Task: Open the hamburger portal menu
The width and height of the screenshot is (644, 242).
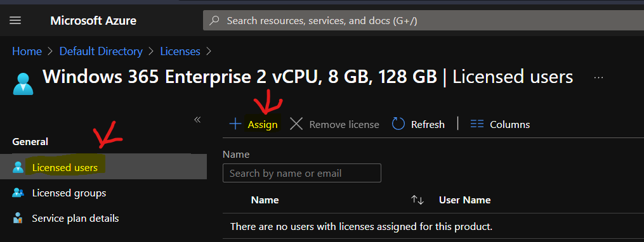Action: (15, 20)
